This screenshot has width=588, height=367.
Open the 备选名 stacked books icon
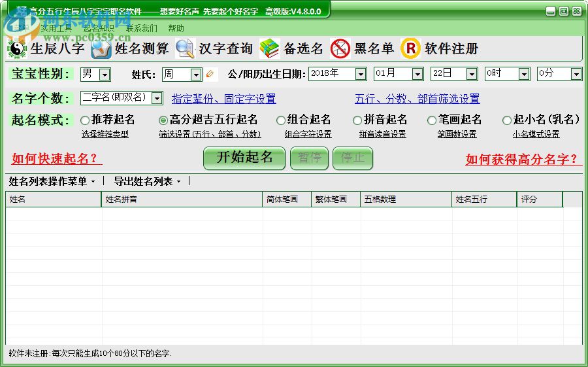coord(269,49)
